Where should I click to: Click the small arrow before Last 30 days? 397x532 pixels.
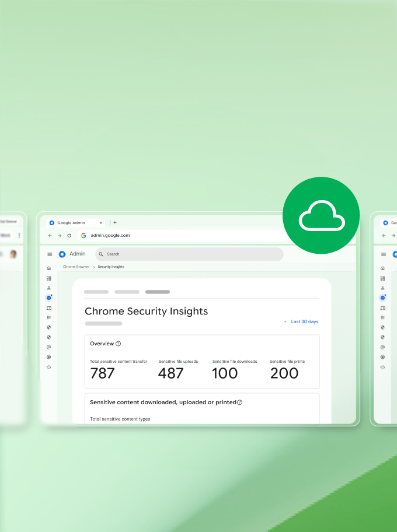click(285, 321)
